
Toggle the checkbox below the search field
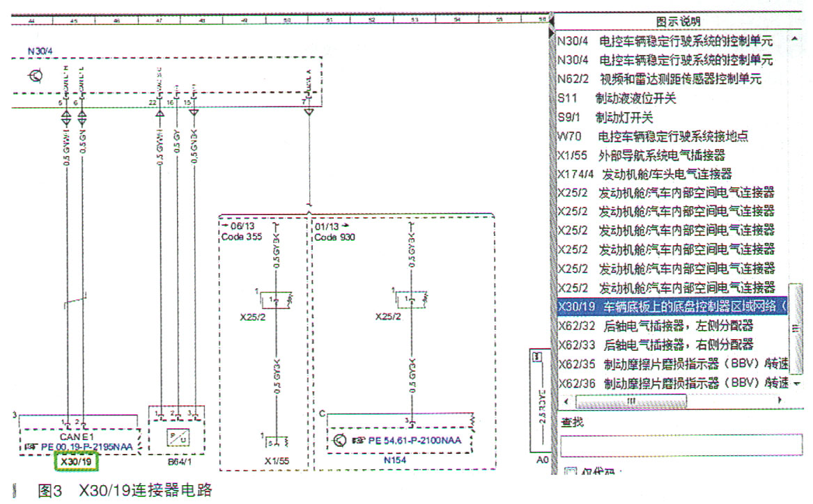(571, 471)
